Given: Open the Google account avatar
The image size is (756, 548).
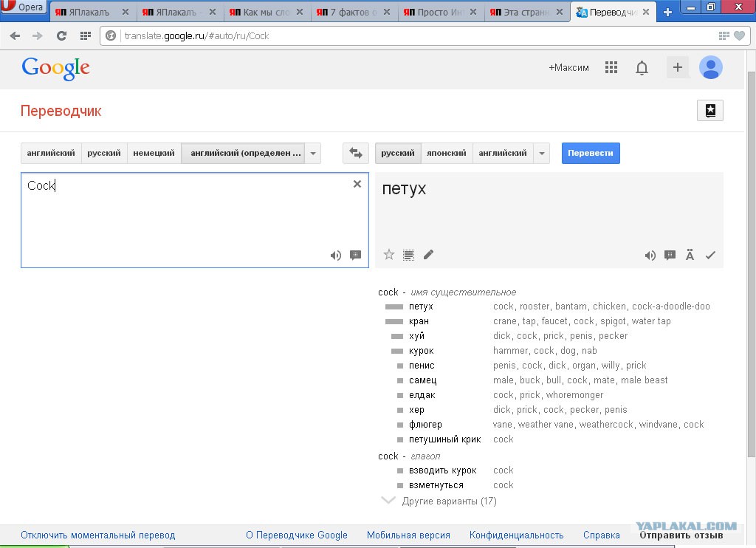Looking at the screenshot, I should coord(711,67).
